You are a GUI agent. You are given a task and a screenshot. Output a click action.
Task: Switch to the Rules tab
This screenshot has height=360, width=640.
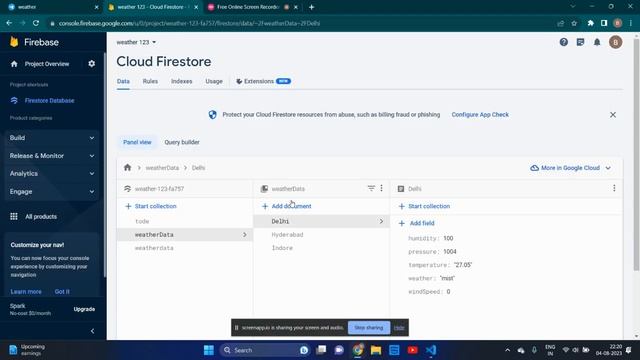pyautogui.click(x=150, y=81)
